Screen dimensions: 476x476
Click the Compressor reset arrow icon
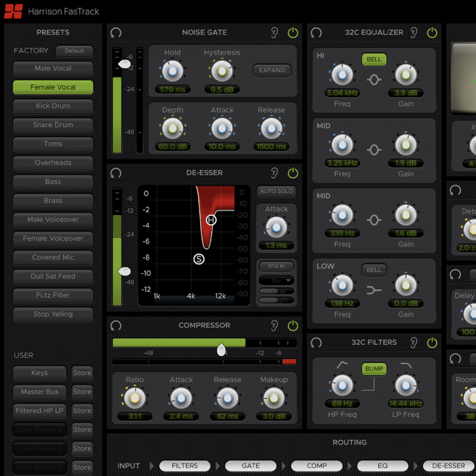116,326
